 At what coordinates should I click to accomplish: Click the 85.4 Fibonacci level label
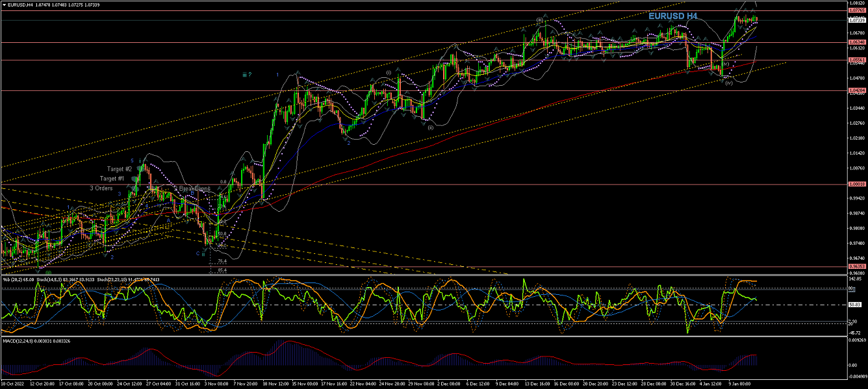(222, 270)
